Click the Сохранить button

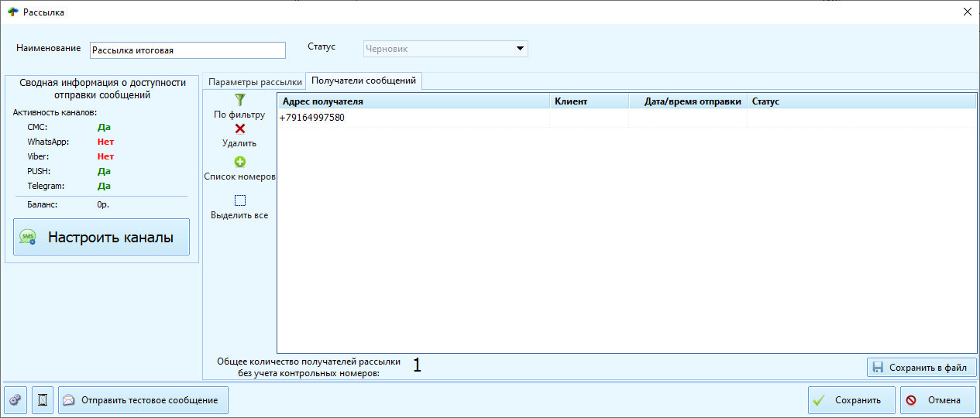tap(851, 400)
